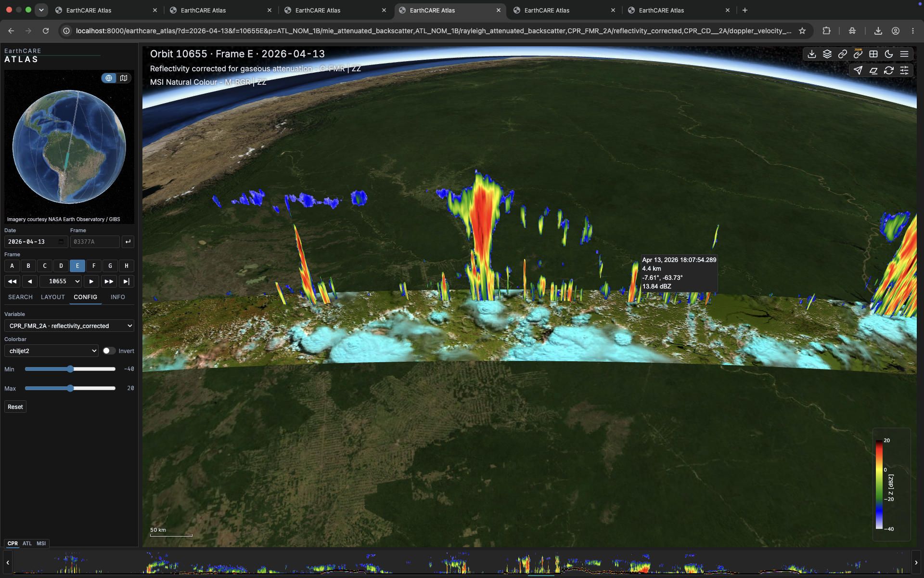
Task: Open the grid layout icon
Action: pos(873,54)
